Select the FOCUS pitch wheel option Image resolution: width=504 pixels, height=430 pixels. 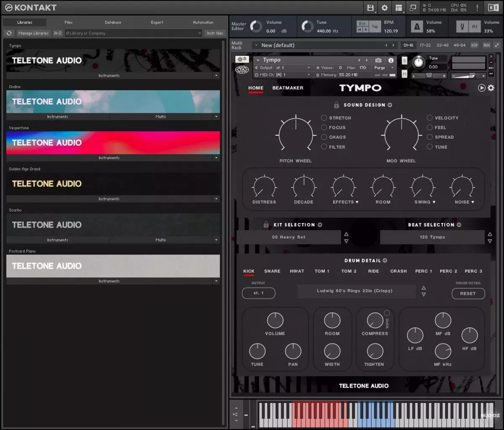coord(324,128)
